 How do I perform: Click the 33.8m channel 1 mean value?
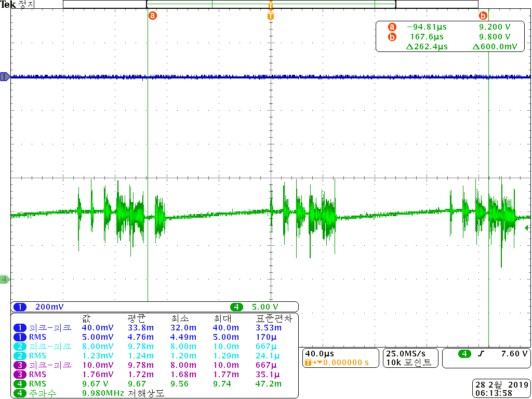click(140, 328)
